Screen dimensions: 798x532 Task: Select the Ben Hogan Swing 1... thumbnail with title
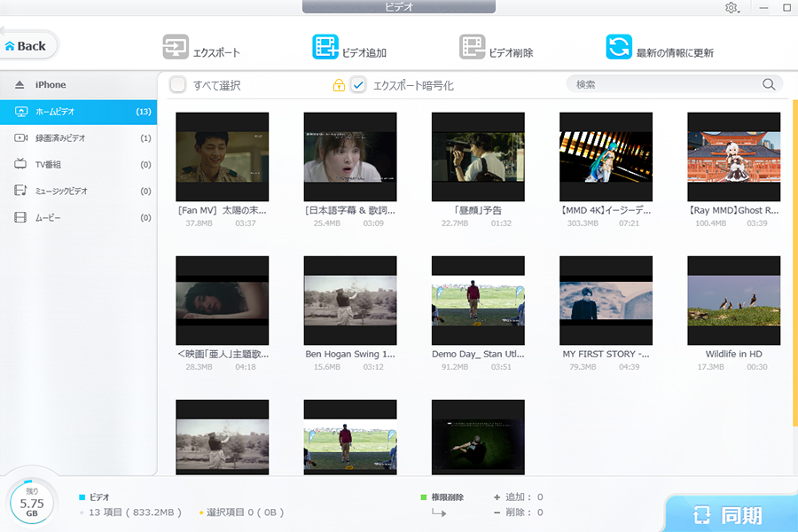[x=350, y=308]
